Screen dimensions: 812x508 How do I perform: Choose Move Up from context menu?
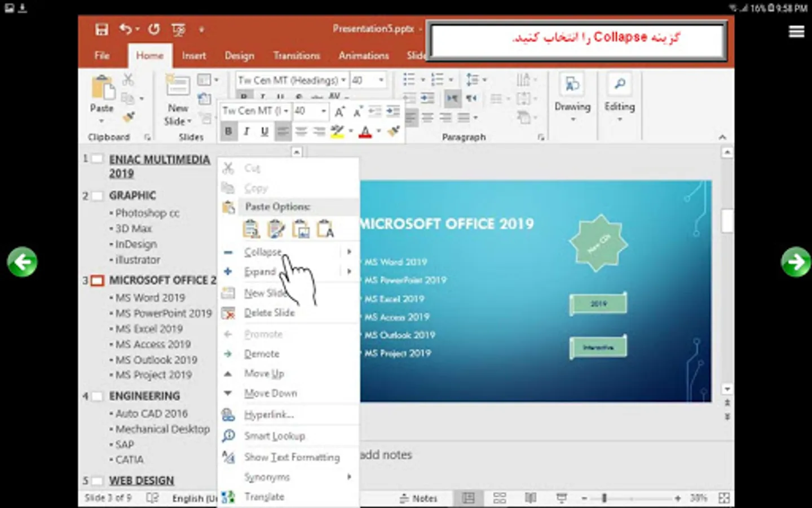[x=288, y=374]
